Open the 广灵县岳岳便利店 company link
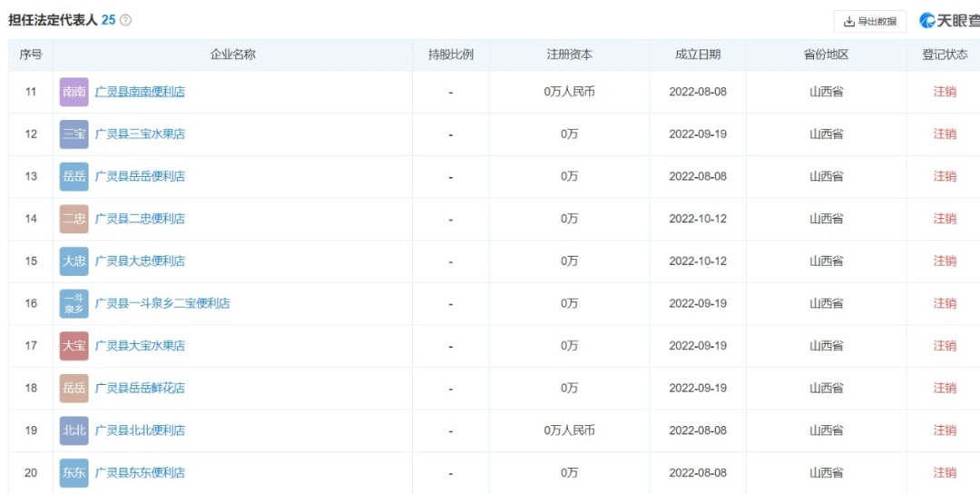Image resolution: width=980 pixels, height=494 pixels. 140,176
